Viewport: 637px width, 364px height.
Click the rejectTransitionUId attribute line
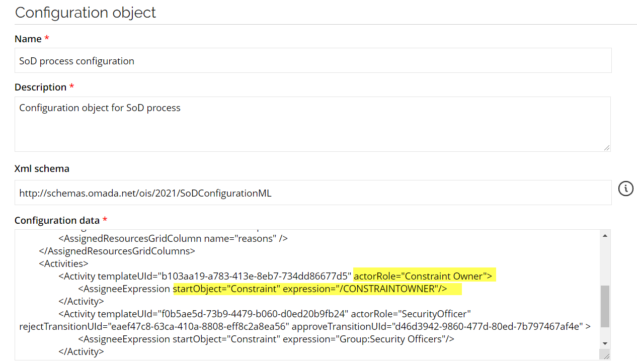pyautogui.click(x=304, y=326)
